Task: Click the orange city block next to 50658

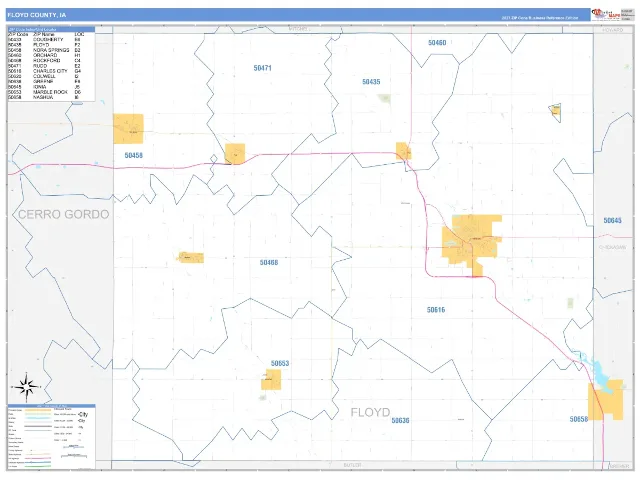Action: [x=606, y=400]
